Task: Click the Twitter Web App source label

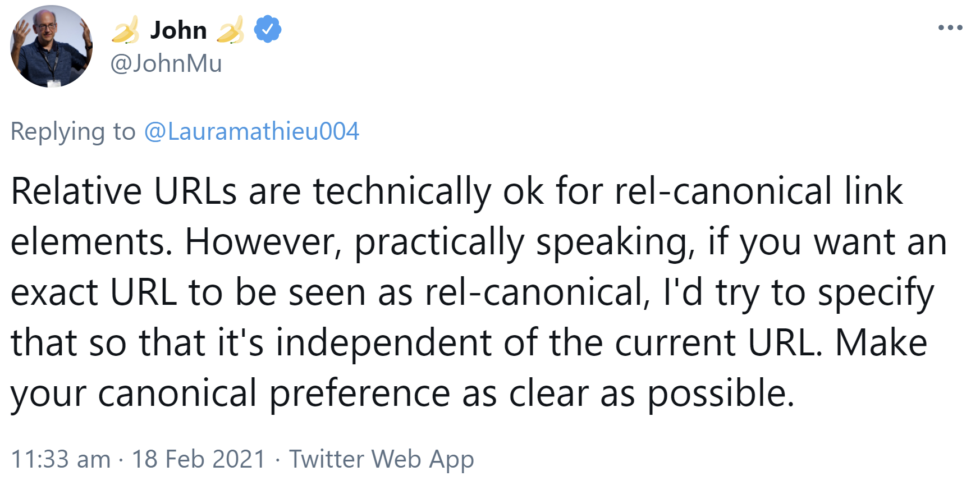Action: coord(381,459)
